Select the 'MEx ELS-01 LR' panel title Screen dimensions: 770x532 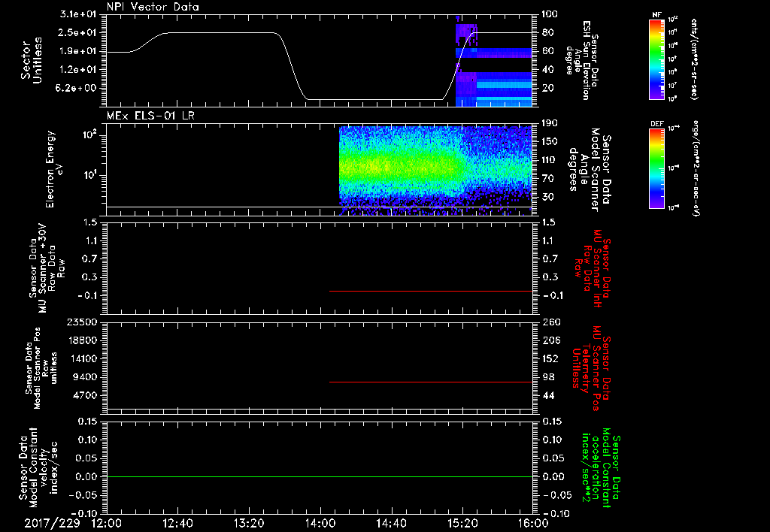[x=150, y=116]
